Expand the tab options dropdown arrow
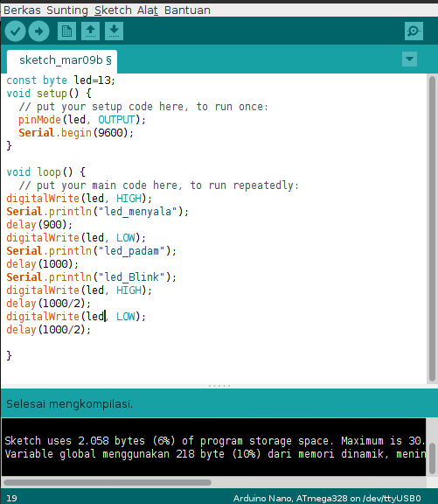 [409, 59]
